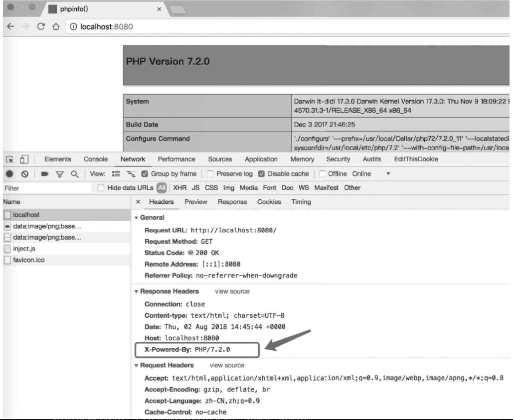This screenshot has height=420, width=513.
Task: Switch to the Response tab
Action: point(232,202)
